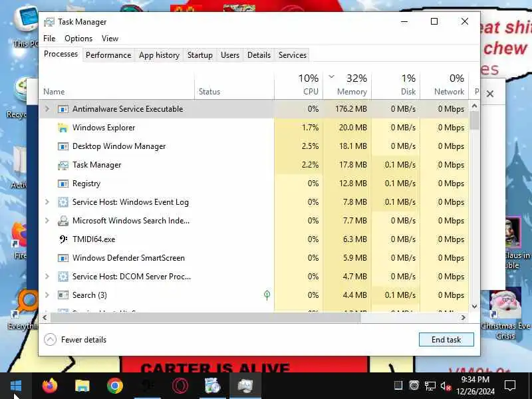Sort processes by the Disk column

pyautogui.click(x=396, y=85)
